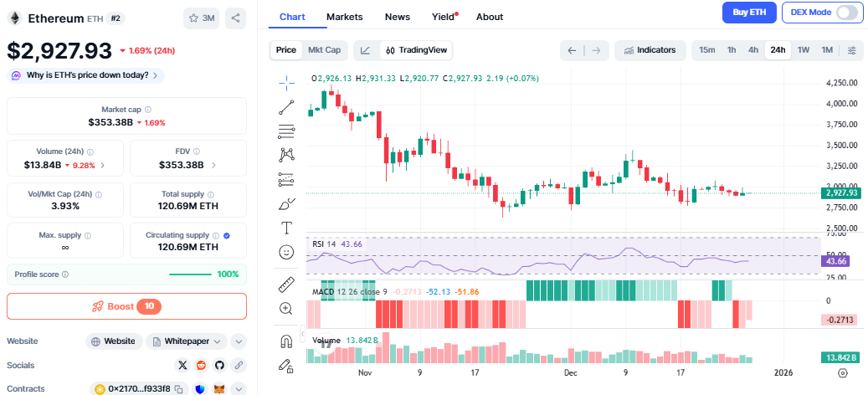
Task: Click the Buy ETH button
Action: (x=748, y=13)
